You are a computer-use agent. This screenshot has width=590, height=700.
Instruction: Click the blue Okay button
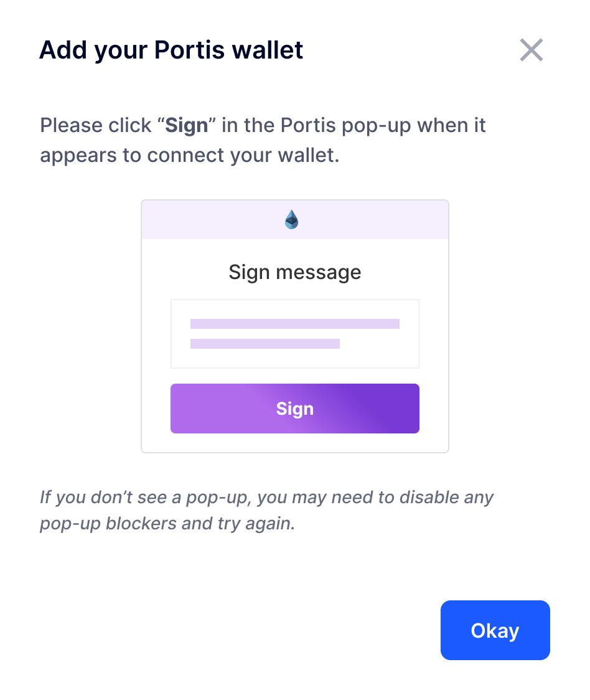pos(495,630)
